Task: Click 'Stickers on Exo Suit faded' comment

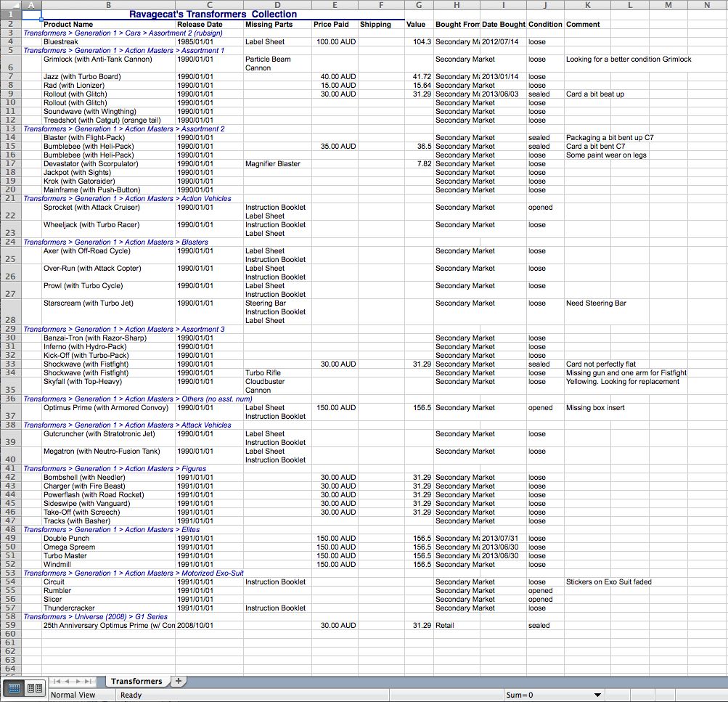Action: (x=609, y=581)
